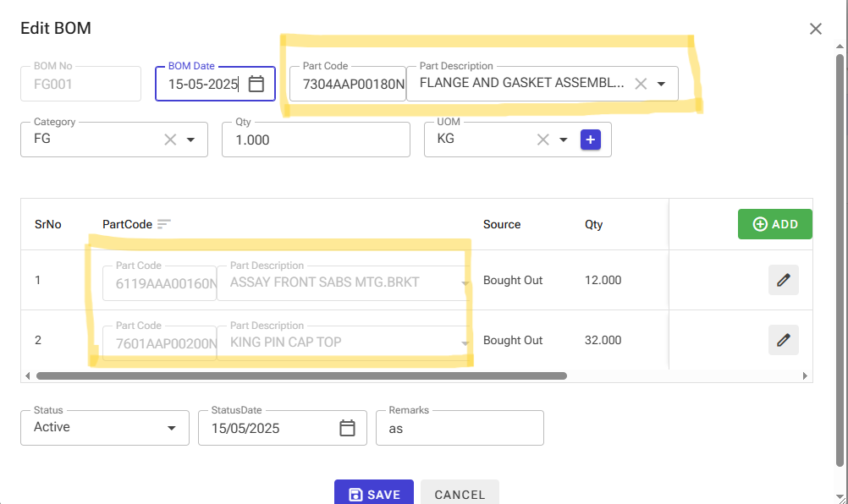Cancel editing the BOM
The width and height of the screenshot is (848, 504).
(460, 493)
